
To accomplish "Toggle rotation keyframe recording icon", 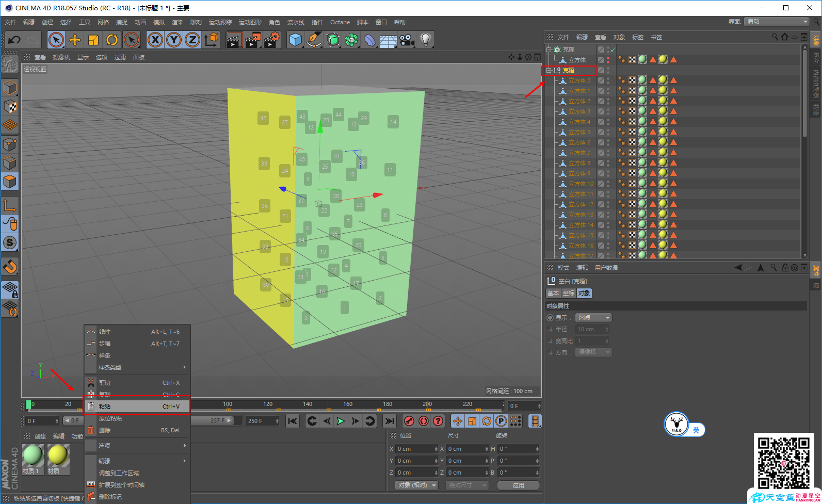I will click(x=487, y=421).
